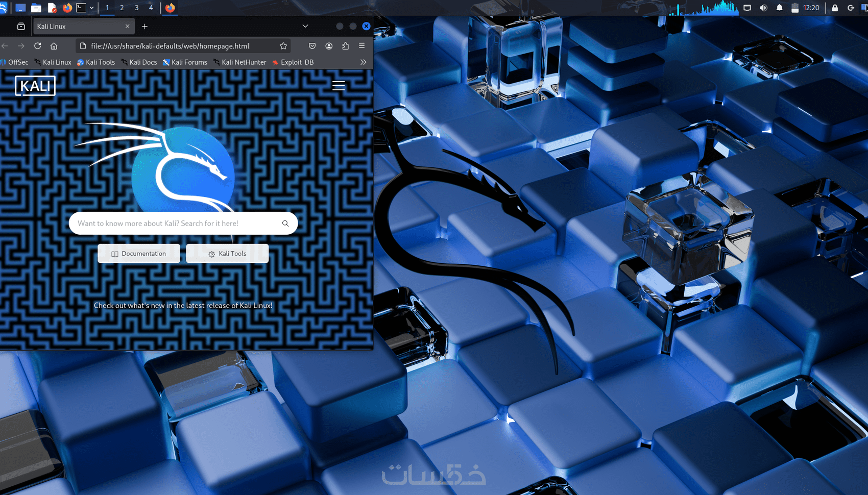Show more bookmarks via double chevron
The height and width of the screenshot is (495, 868).
(x=364, y=62)
